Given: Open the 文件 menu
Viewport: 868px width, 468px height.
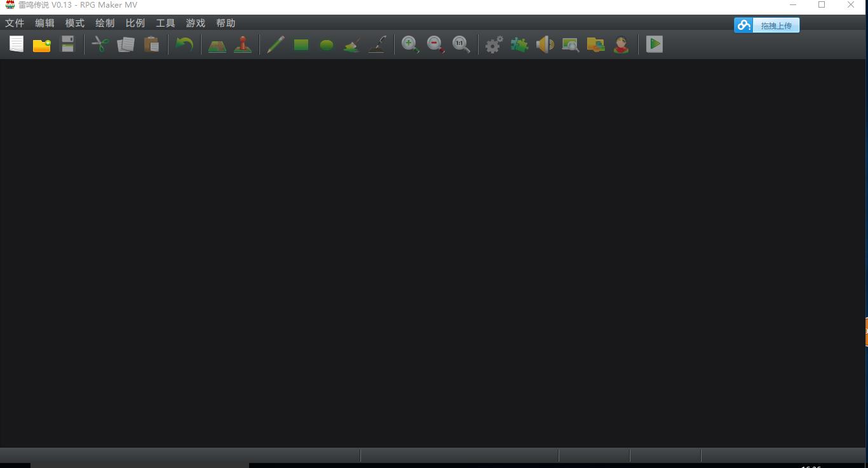Looking at the screenshot, I should coord(15,23).
